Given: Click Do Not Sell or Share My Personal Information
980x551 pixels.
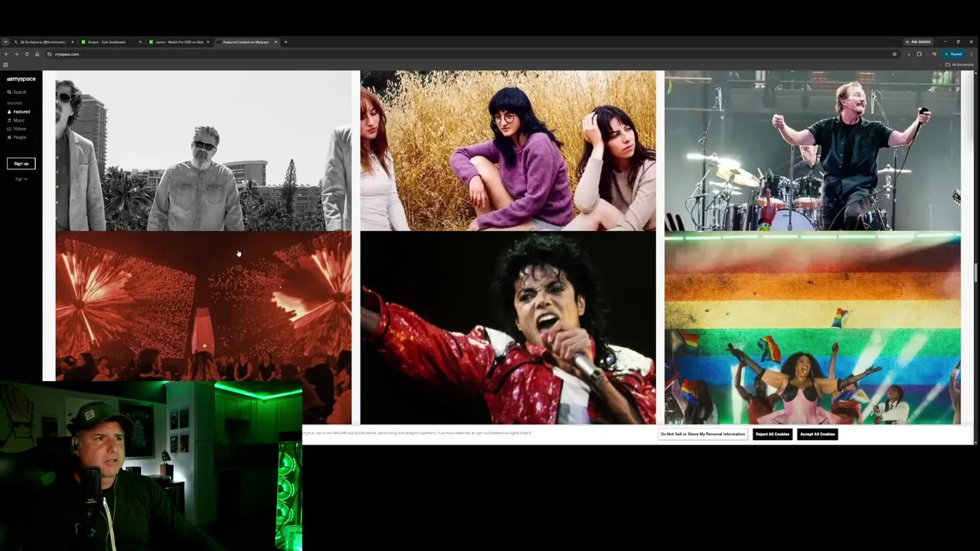Looking at the screenshot, I should 703,434.
